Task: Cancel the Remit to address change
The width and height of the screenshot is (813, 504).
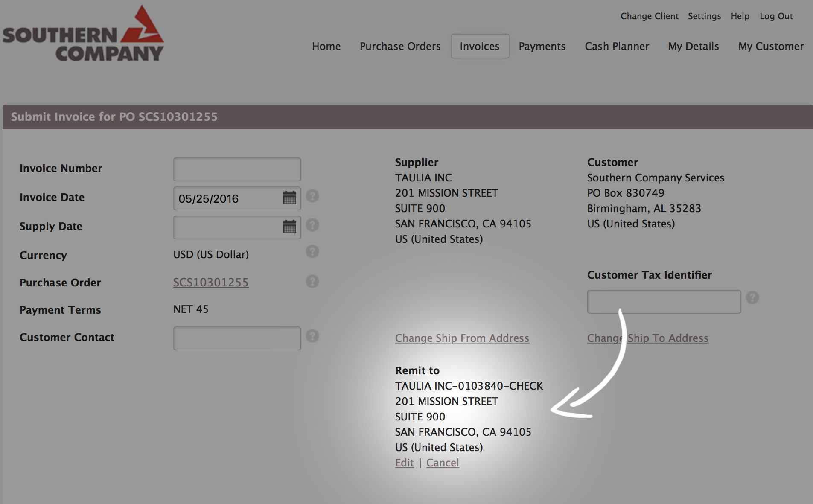Action: [443, 463]
